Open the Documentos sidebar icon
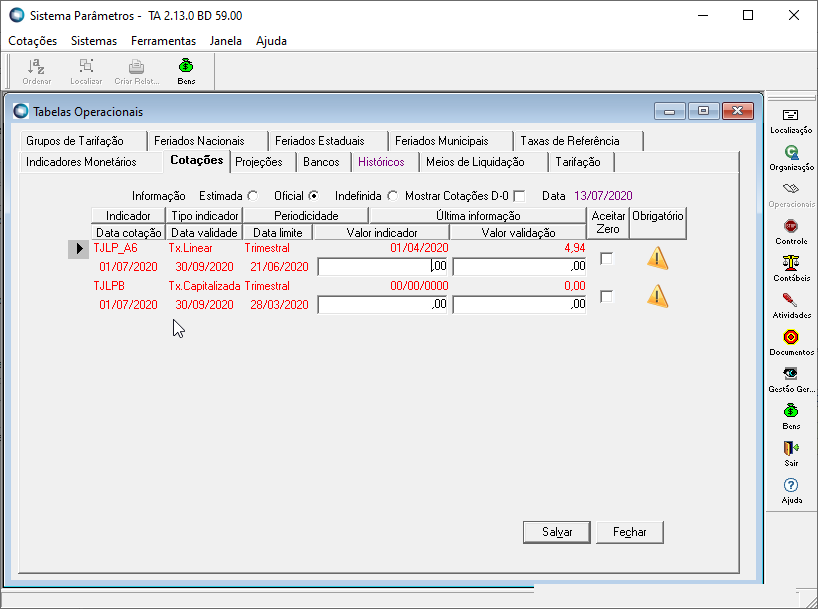The height and width of the screenshot is (609, 818). click(x=791, y=343)
